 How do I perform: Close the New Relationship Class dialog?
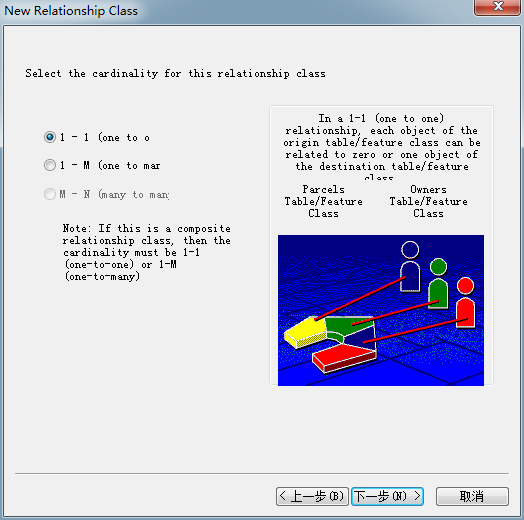click(x=498, y=7)
